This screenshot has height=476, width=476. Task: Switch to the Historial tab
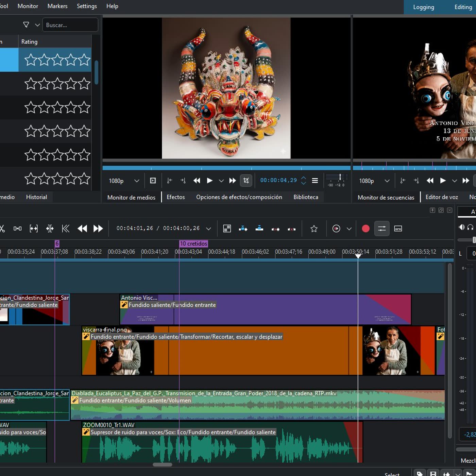click(x=36, y=197)
